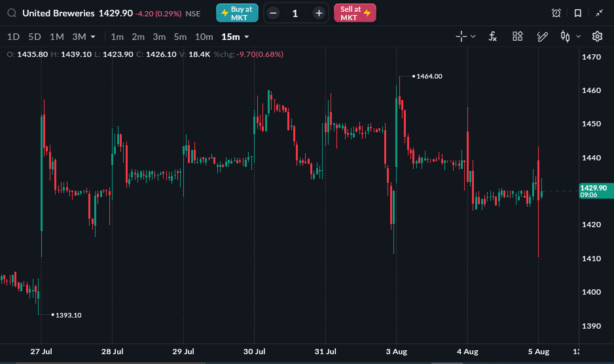This screenshot has height=364, width=614.
Task: Click the 1393.10 low price label
Action: pos(69,315)
